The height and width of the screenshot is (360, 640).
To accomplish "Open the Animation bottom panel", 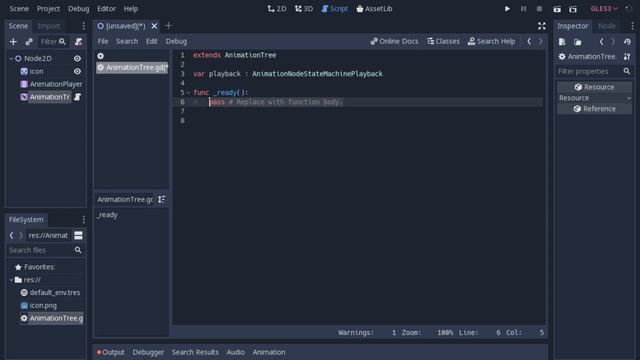I will tap(269, 352).
